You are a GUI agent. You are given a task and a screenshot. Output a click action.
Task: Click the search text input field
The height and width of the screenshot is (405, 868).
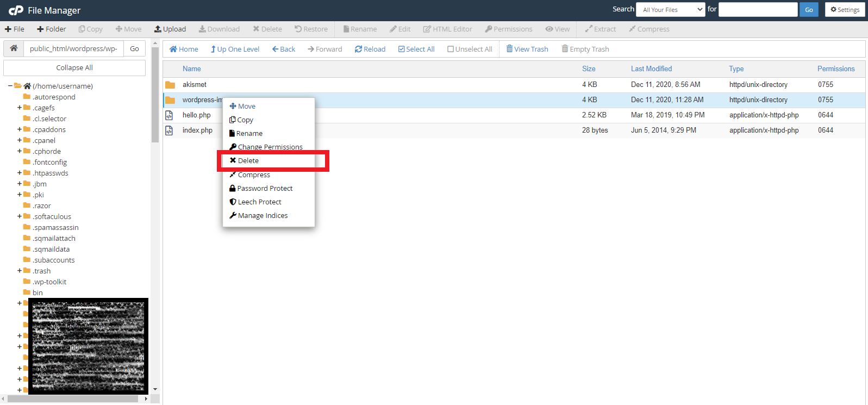[758, 10]
